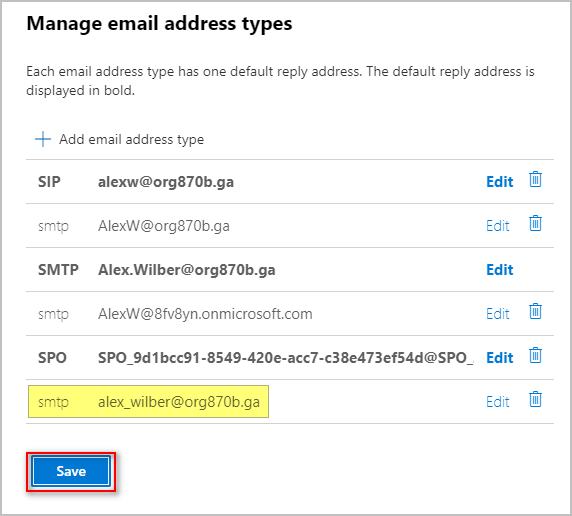
Task: Edit the SIP alexw@org870b.ga address
Action: pyautogui.click(x=499, y=182)
